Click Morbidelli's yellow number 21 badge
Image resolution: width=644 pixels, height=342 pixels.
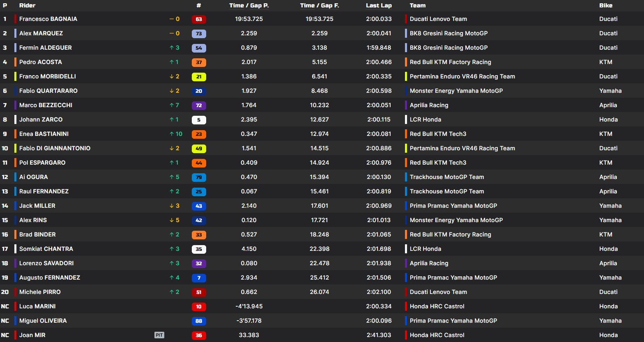click(x=199, y=77)
